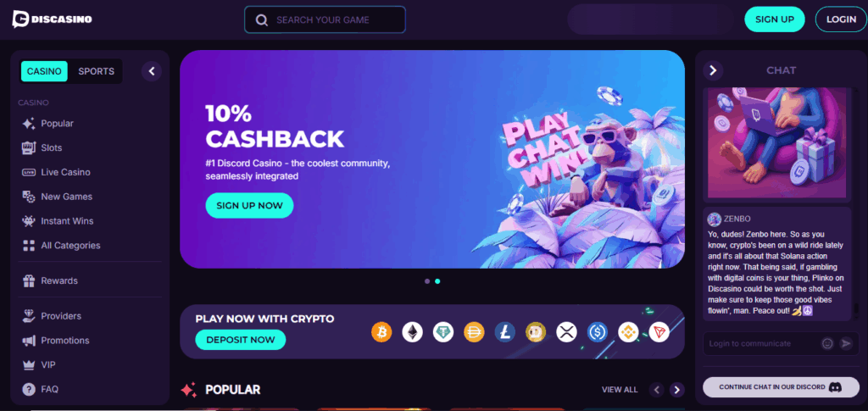Show next popular games
Viewport: 868px width, 411px height.
(676, 390)
